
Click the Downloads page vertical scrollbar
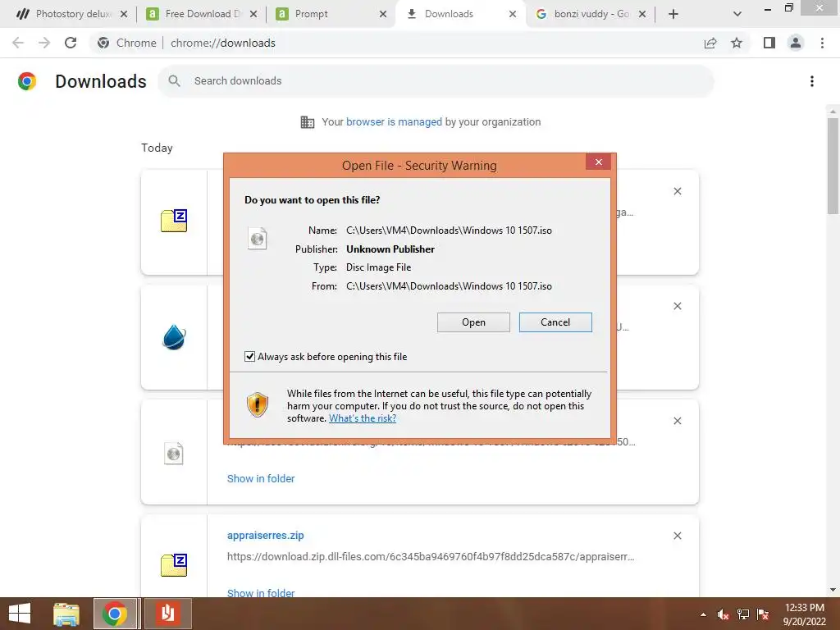tap(833, 166)
